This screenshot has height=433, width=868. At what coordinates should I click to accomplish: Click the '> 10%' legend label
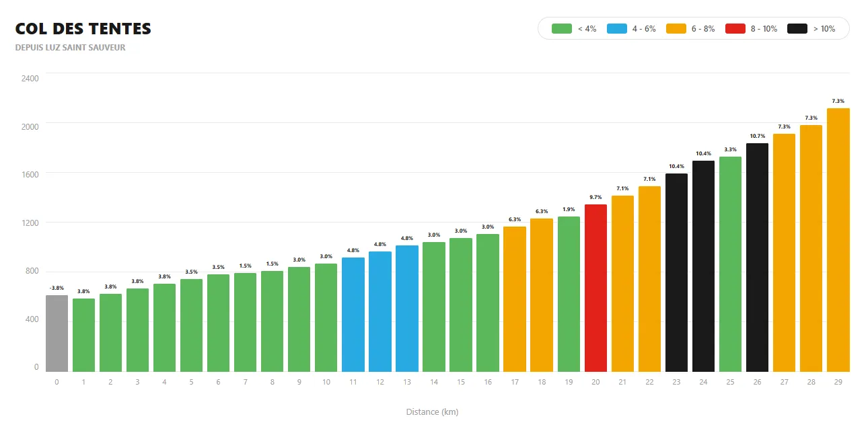pos(824,29)
